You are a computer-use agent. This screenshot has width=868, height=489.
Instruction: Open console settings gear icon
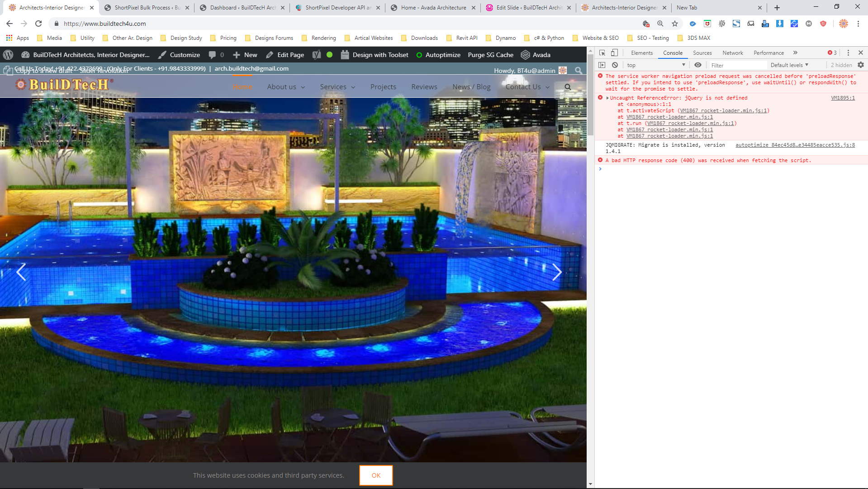coord(861,65)
